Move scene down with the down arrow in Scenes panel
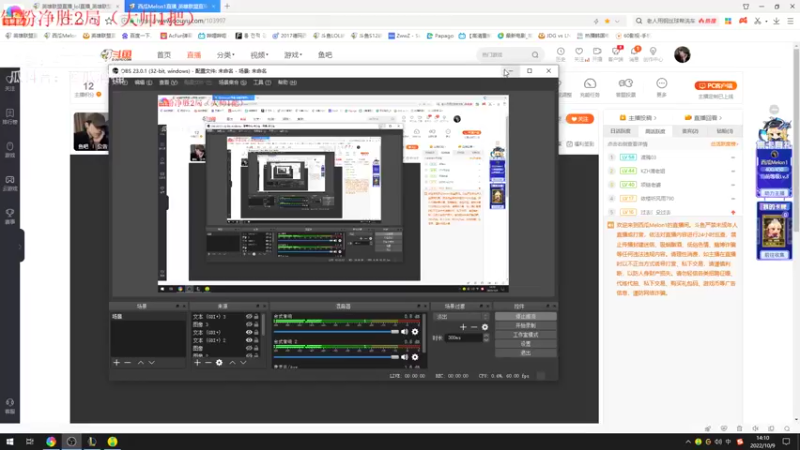Screen dimensions: 800x450 point(152,362)
